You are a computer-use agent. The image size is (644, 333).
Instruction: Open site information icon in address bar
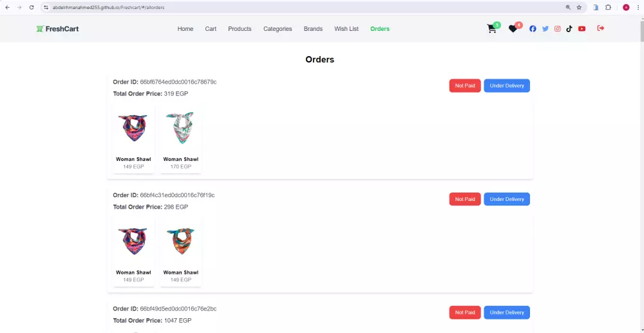pyautogui.click(x=46, y=7)
